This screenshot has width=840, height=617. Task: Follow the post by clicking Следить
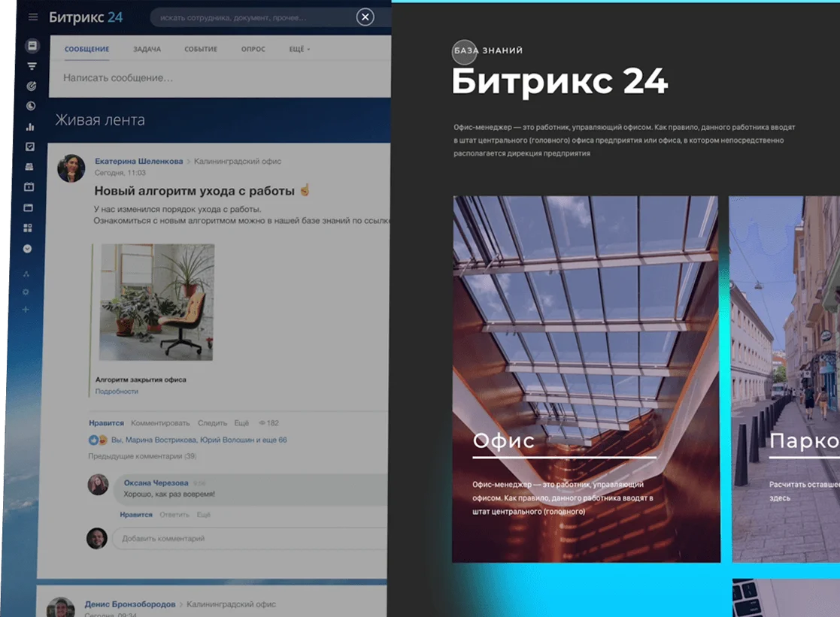click(x=211, y=422)
